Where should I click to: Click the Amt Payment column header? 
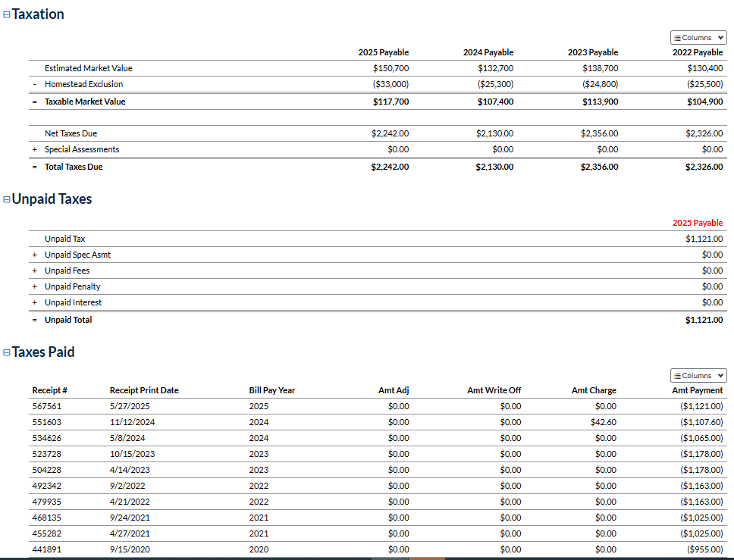tap(697, 390)
